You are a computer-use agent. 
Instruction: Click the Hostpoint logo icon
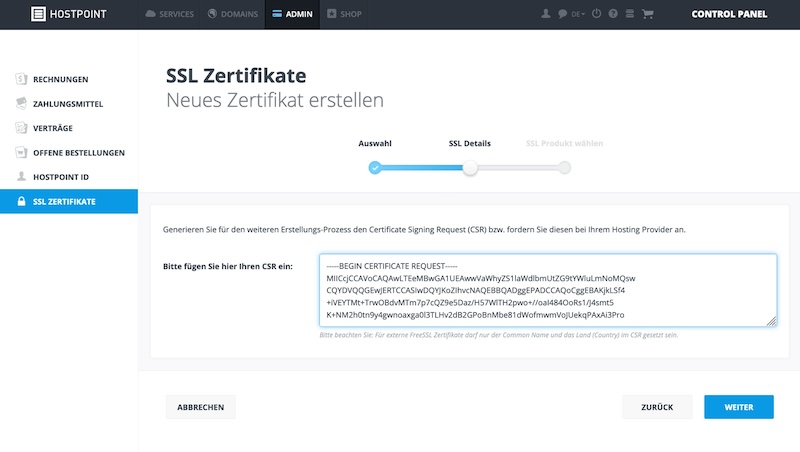pyautogui.click(x=38, y=14)
